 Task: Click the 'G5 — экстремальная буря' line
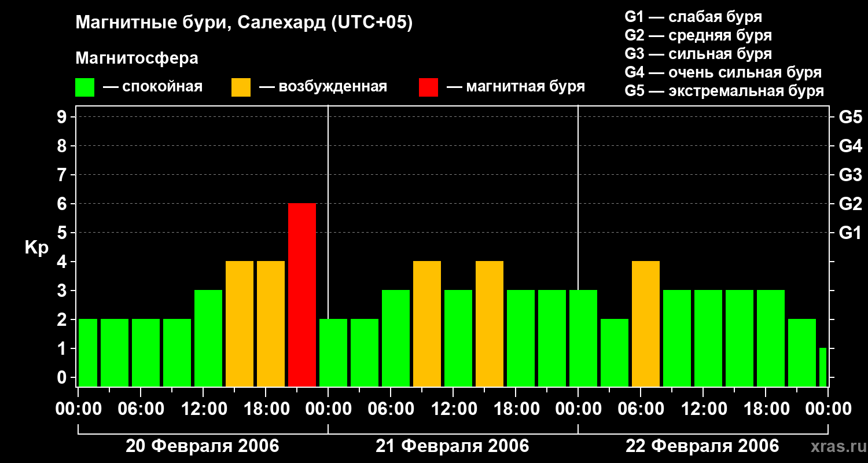point(724,91)
